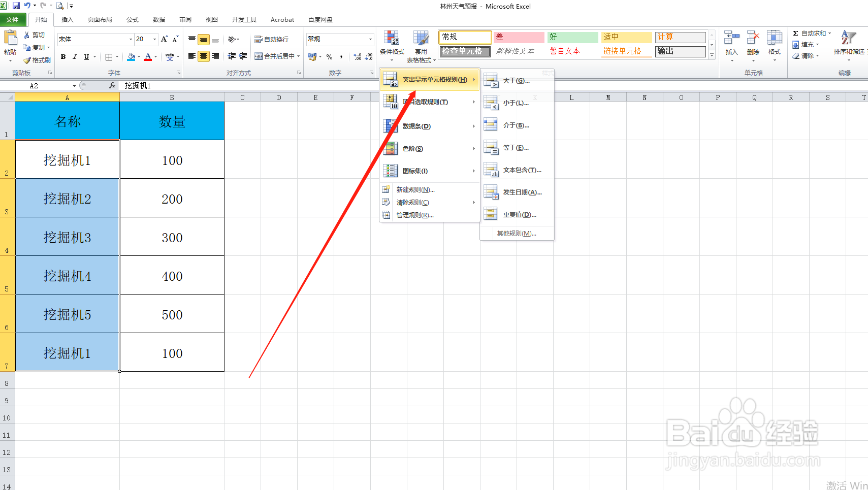Click the text orientation icon

pyautogui.click(x=232, y=39)
